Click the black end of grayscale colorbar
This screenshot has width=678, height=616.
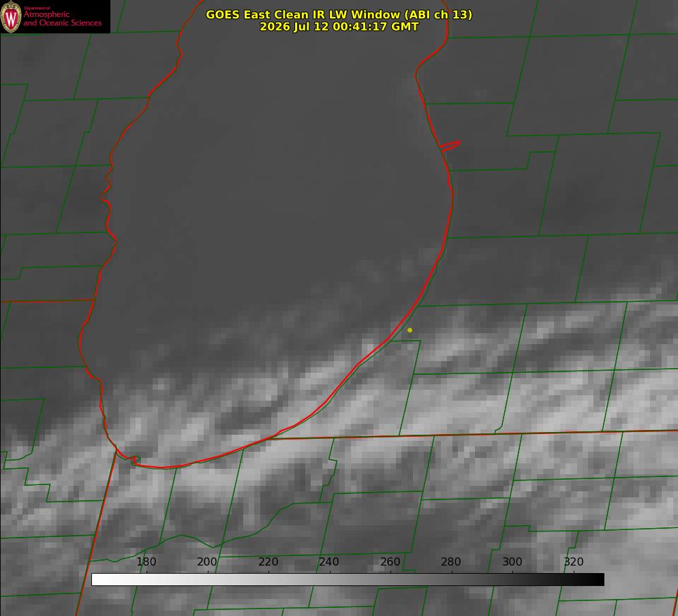click(598, 580)
